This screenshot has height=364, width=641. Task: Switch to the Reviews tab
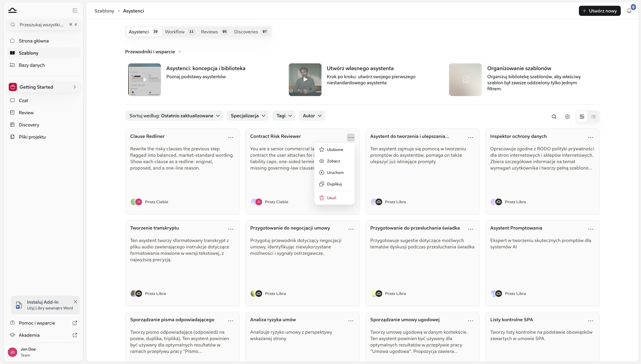pos(214,32)
